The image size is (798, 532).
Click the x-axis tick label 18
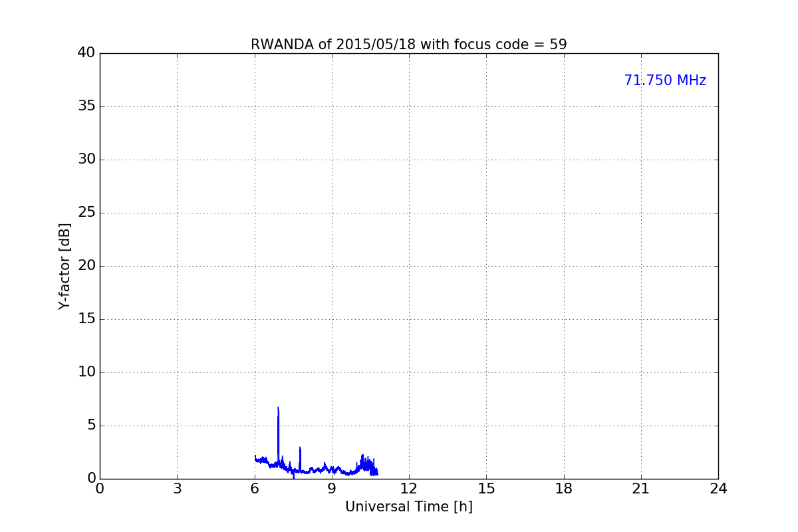pyautogui.click(x=564, y=488)
